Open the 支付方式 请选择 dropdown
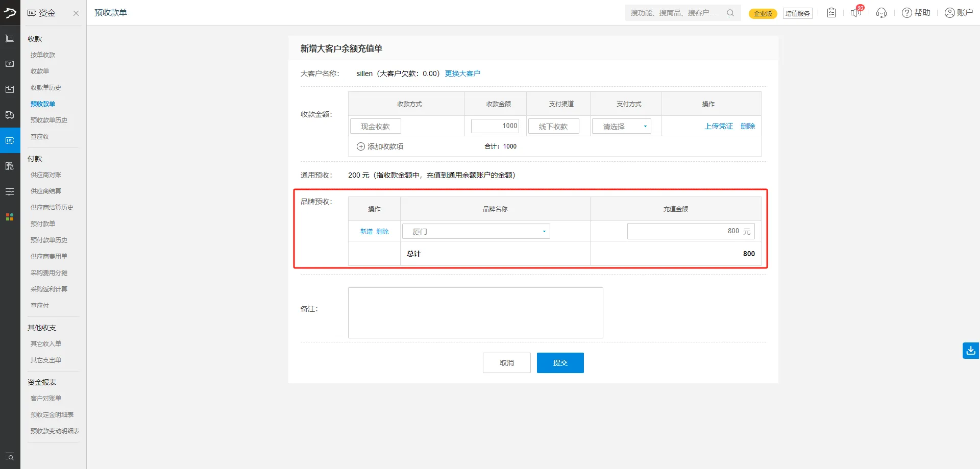Viewport: 980px width, 469px height. pos(621,126)
